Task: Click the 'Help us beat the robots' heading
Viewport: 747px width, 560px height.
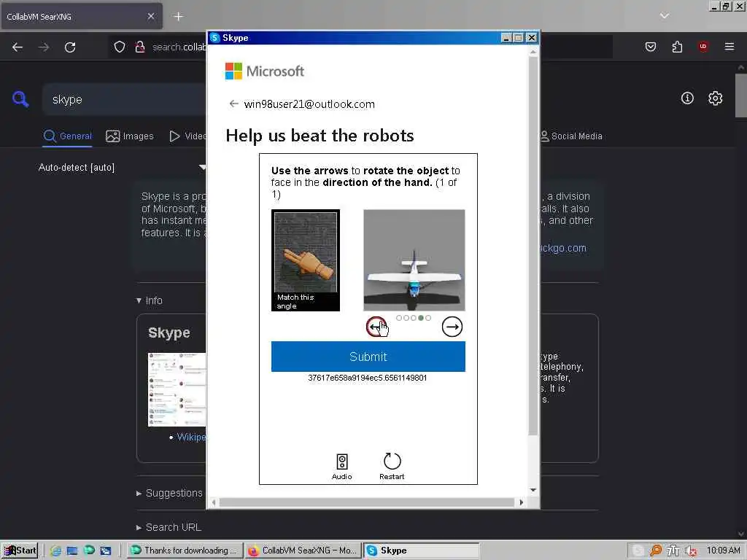Action: 320,136
